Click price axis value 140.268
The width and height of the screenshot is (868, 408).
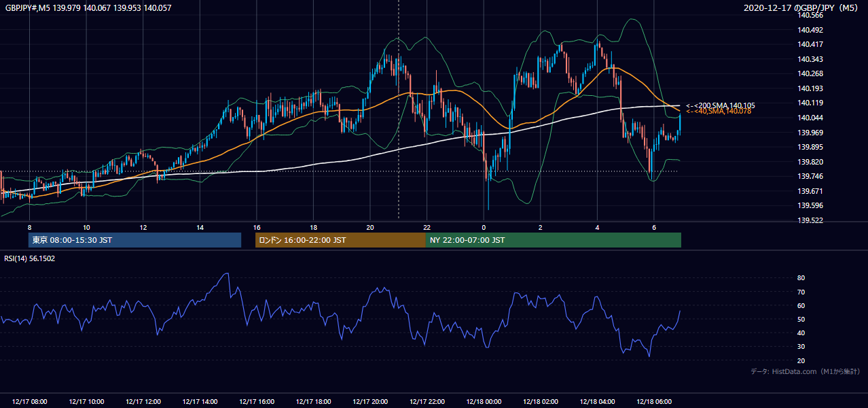coord(810,73)
